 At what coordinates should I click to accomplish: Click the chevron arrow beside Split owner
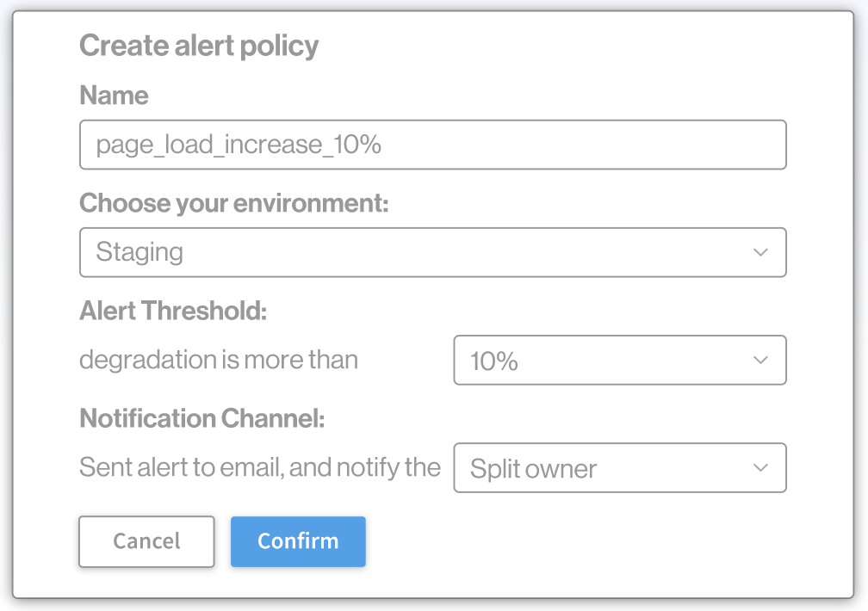point(760,467)
